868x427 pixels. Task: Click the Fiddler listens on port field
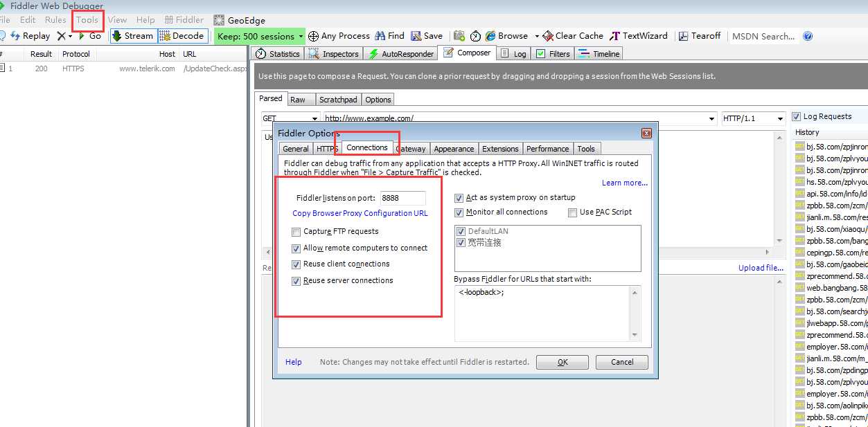click(x=402, y=198)
